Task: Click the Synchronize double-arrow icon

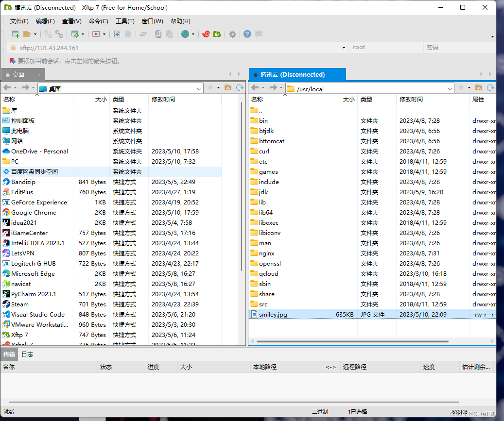Action: click(143, 34)
